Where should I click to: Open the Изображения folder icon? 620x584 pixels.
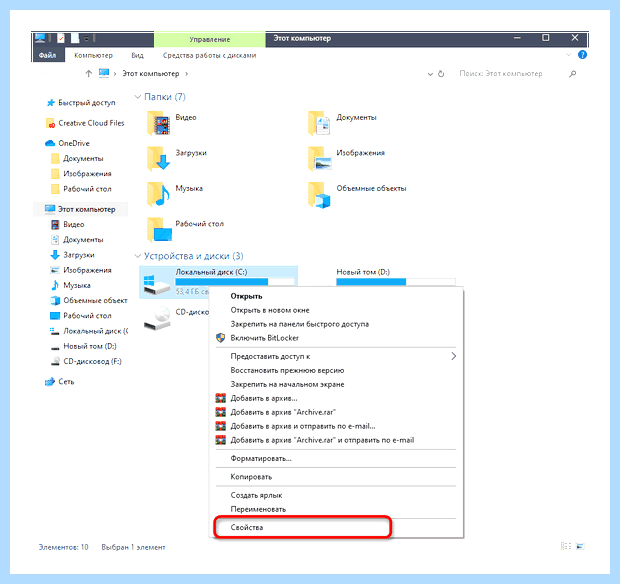point(319,159)
